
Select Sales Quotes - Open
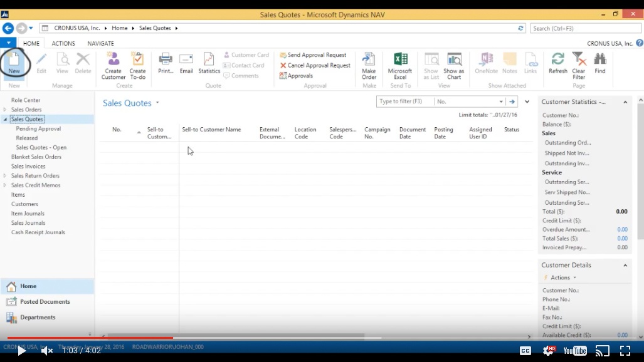point(41,147)
